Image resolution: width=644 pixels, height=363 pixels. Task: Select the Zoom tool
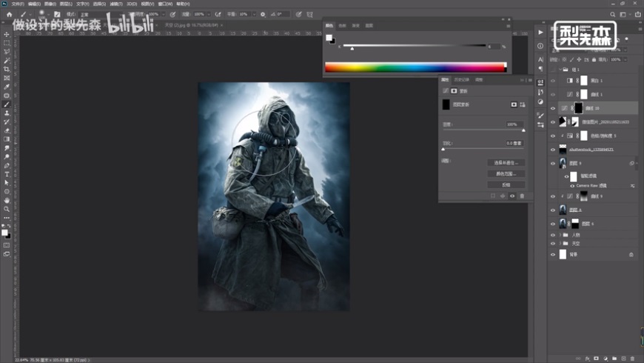(x=7, y=209)
